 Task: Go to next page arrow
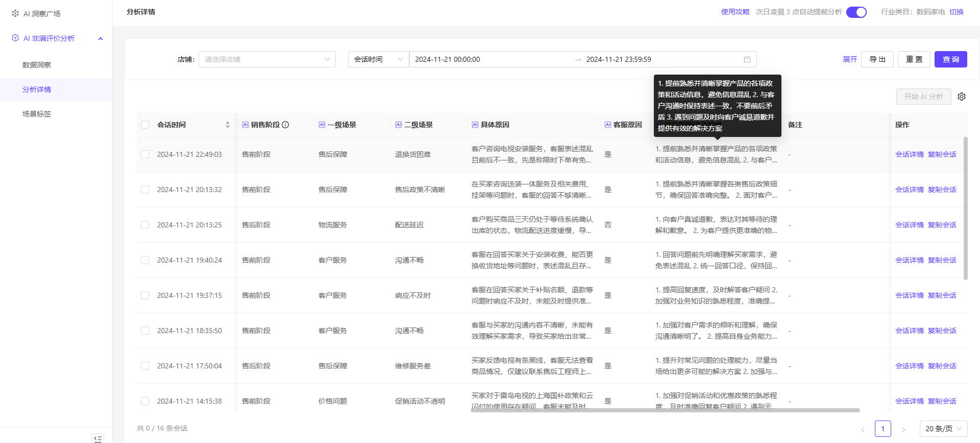click(x=903, y=429)
